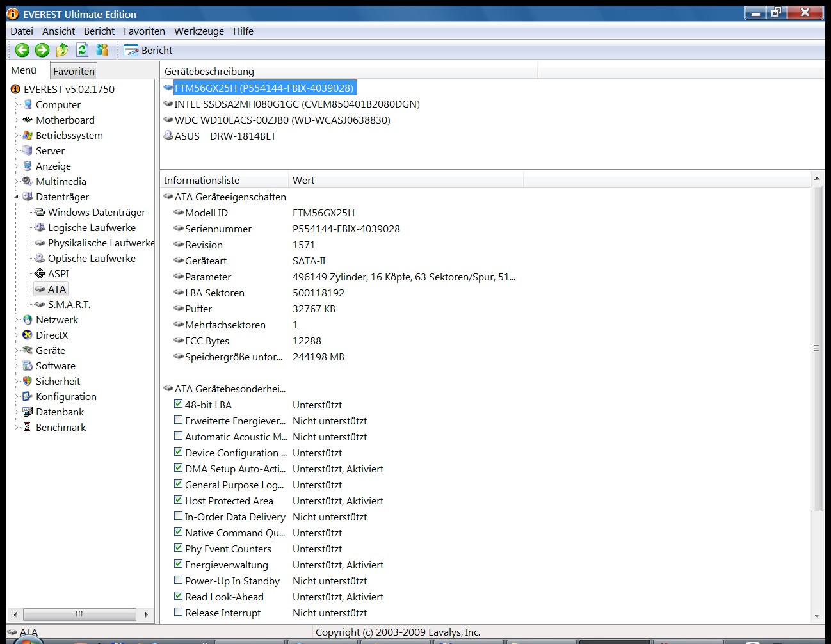Select the Konfiguration icon in tree
The width and height of the screenshot is (831, 644).
tap(28, 396)
